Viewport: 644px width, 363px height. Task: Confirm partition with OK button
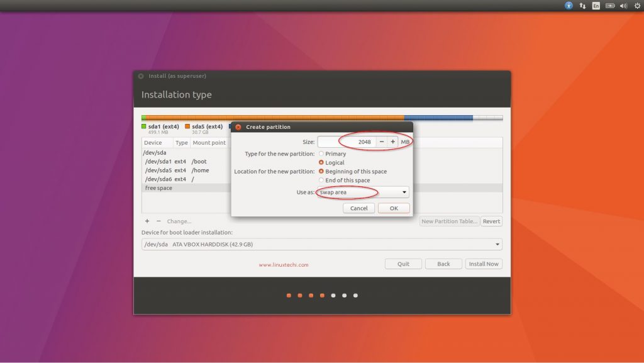point(394,208)
